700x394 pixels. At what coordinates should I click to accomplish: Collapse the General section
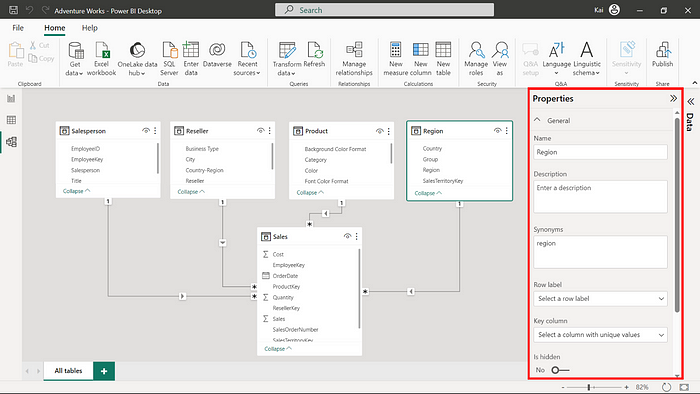click(x=537, y=120)
